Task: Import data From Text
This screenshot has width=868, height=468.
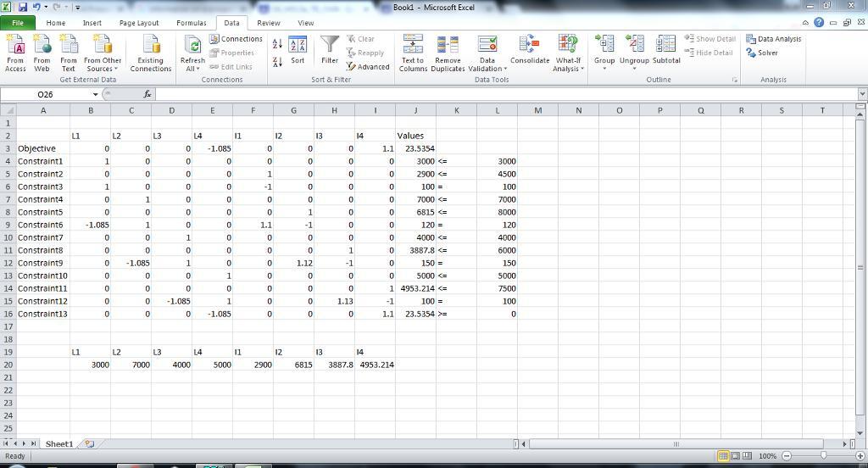Action: (x=68, y=53)
